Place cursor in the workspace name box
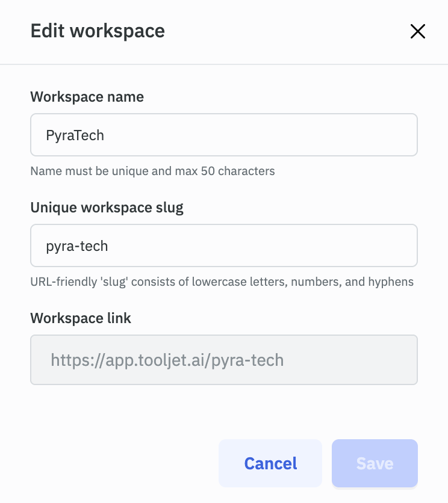 tap(224, 135)
